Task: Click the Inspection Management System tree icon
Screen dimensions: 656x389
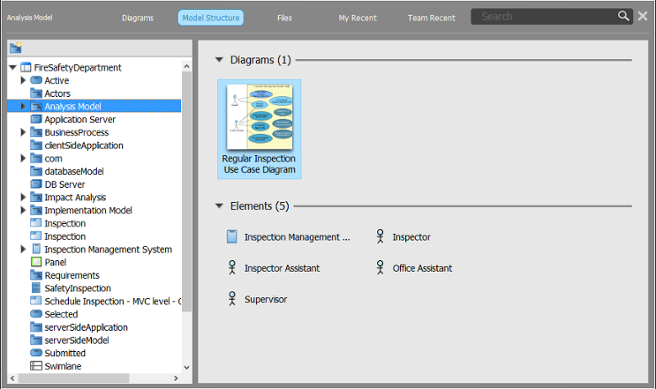Action: [x=36, y=249]
